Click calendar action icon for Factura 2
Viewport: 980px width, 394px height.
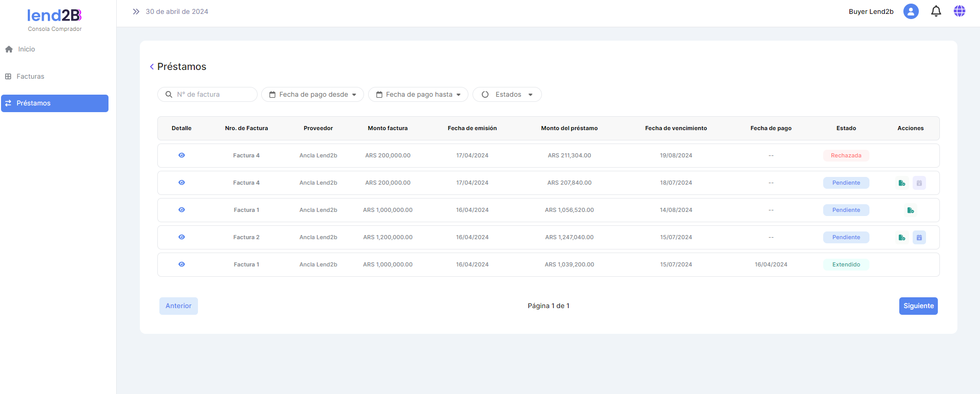(919, 237)
